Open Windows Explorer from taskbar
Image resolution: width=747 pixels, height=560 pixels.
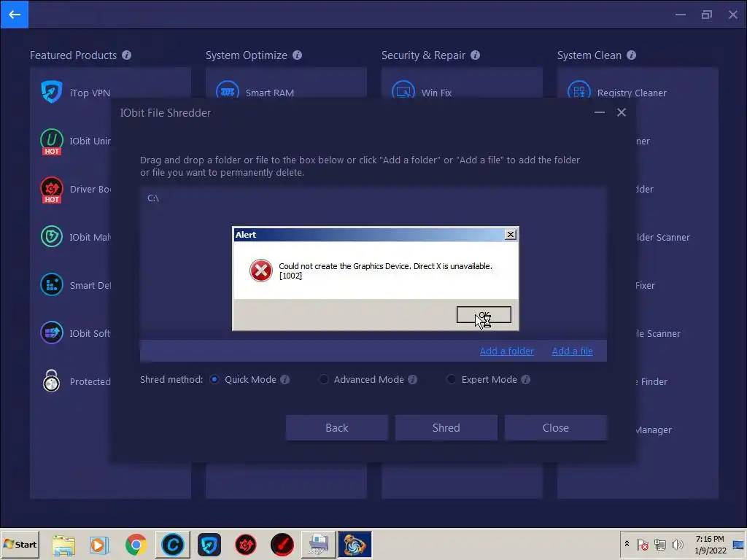pyautogui.click(x=63, y=545)
